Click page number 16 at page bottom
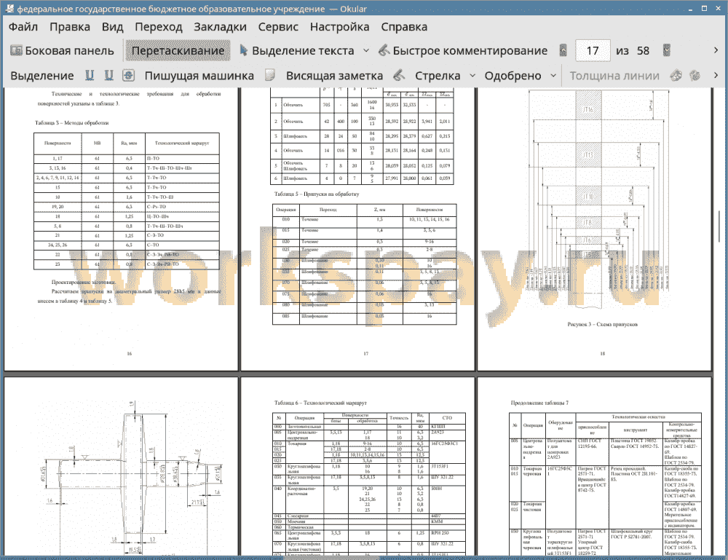The width and height of the screenshot is (728, 560). [x=130, y=354]
